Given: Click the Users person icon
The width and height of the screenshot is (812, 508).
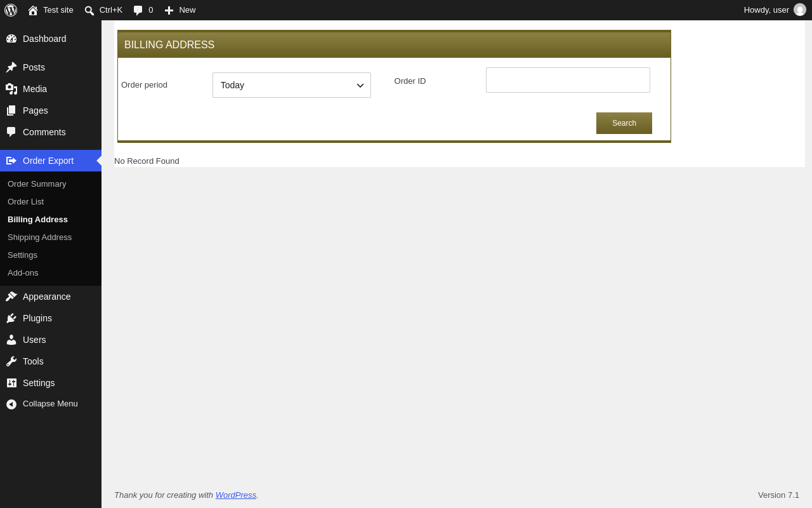Looking at the screenshot, I should (11, 340).
